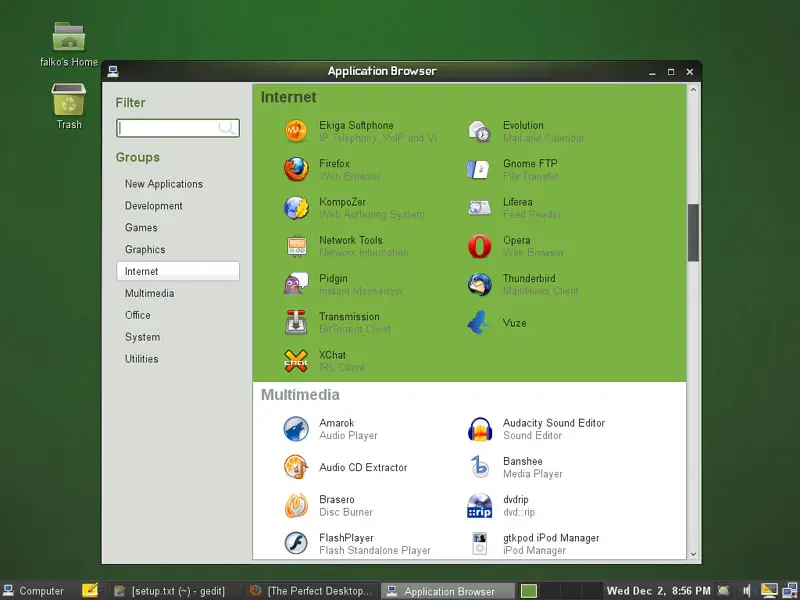Switch to the Development group
This screenshot has height=600, width=800.
click(x=178, y=206)
